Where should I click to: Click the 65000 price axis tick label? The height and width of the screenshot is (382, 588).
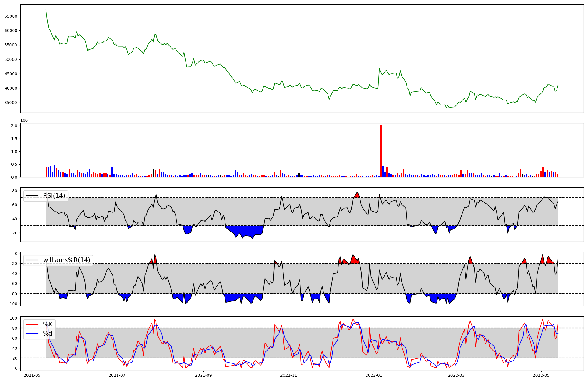click(x=11, y=16)
